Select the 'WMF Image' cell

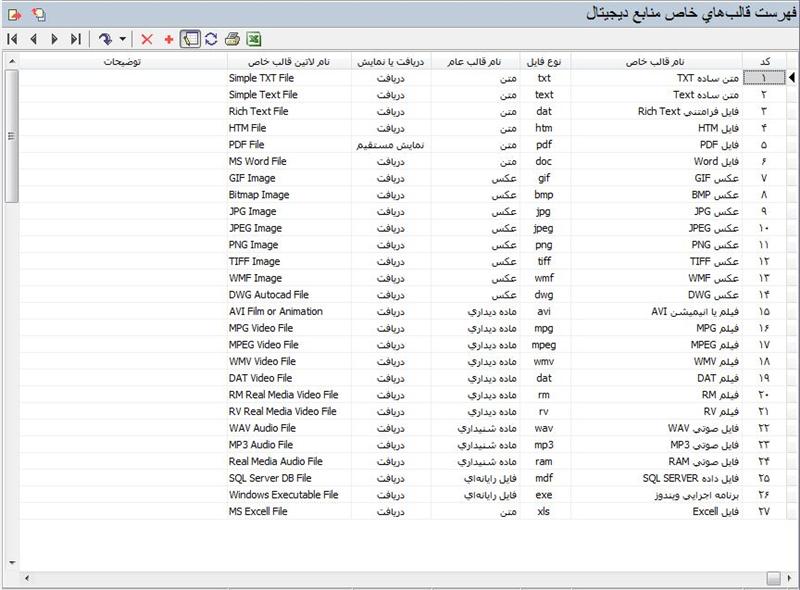point(289,278)
